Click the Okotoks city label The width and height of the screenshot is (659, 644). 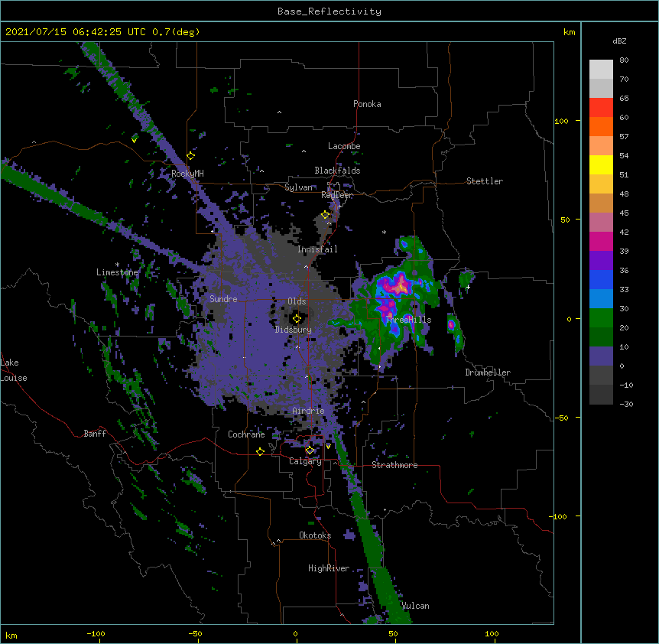(x=315, y=535)
